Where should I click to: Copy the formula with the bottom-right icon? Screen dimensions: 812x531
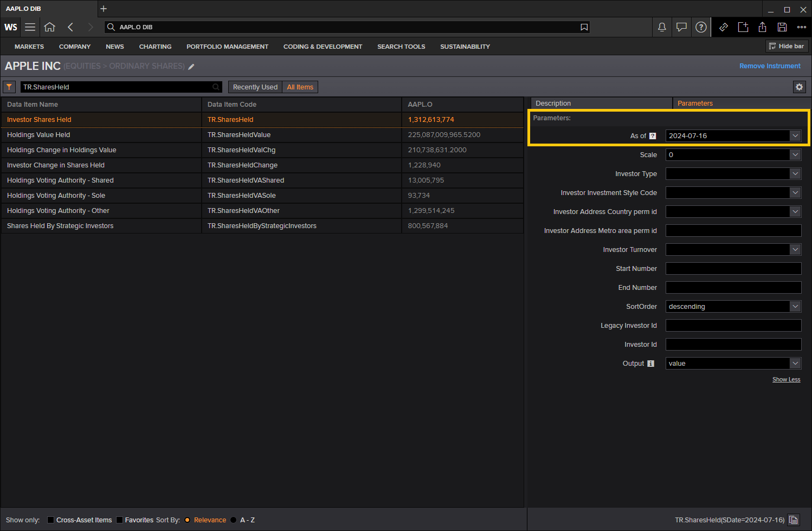pos(794,520)
